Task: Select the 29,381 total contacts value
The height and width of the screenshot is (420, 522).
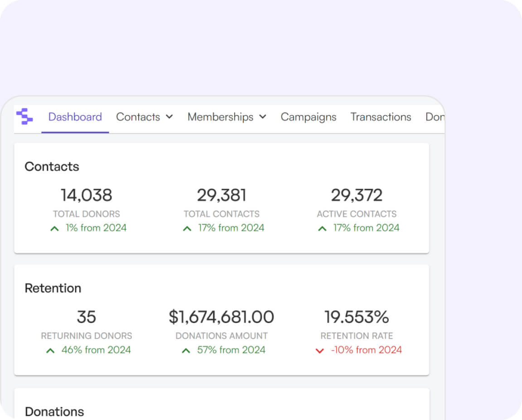Action: point(222,195)
